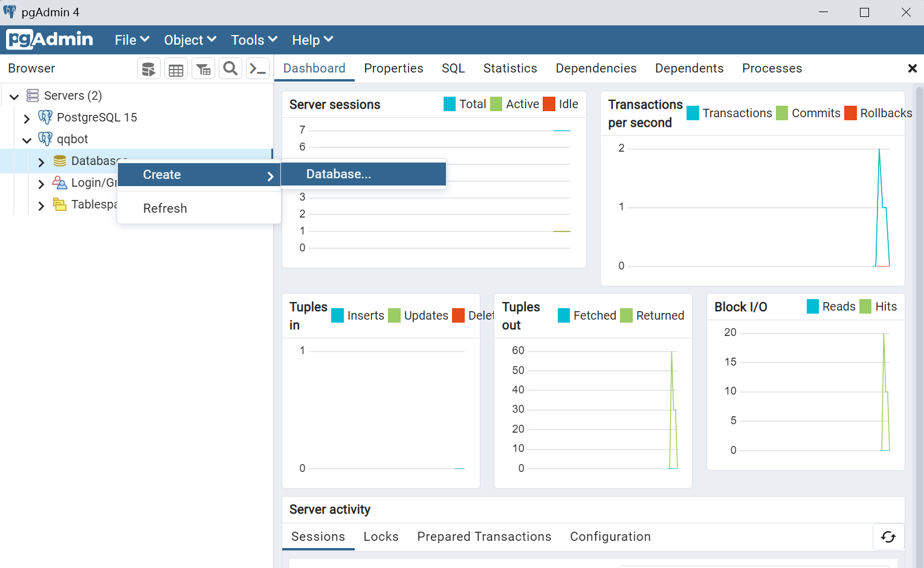Image resolution: width=924 pixels, height=568 pixels.
Task: Click the qqbot server elephant icon
Action: click(45, 138)
